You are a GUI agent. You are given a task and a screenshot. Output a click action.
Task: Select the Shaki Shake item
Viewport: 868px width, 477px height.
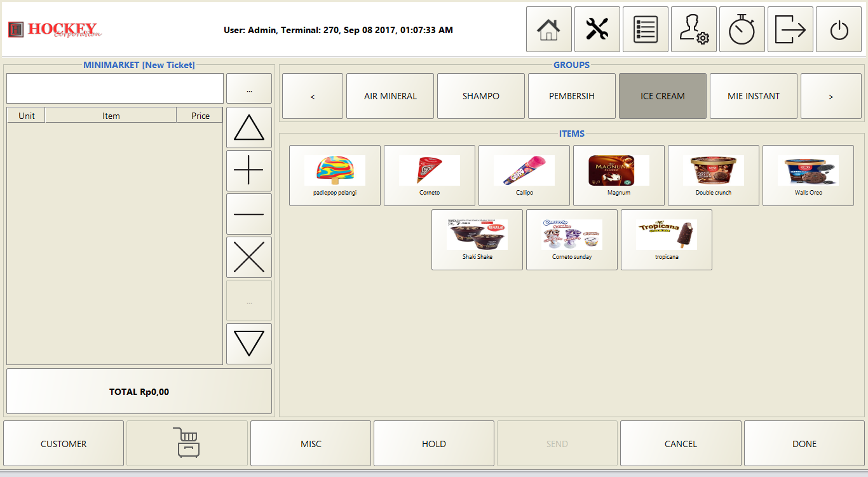[x=477, y=240]
